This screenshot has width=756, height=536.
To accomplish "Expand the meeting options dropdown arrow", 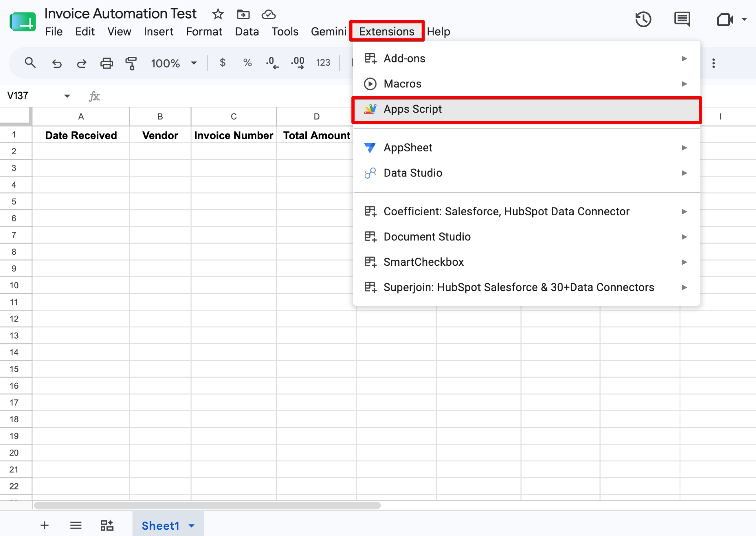I will click(x=744, y=19).
